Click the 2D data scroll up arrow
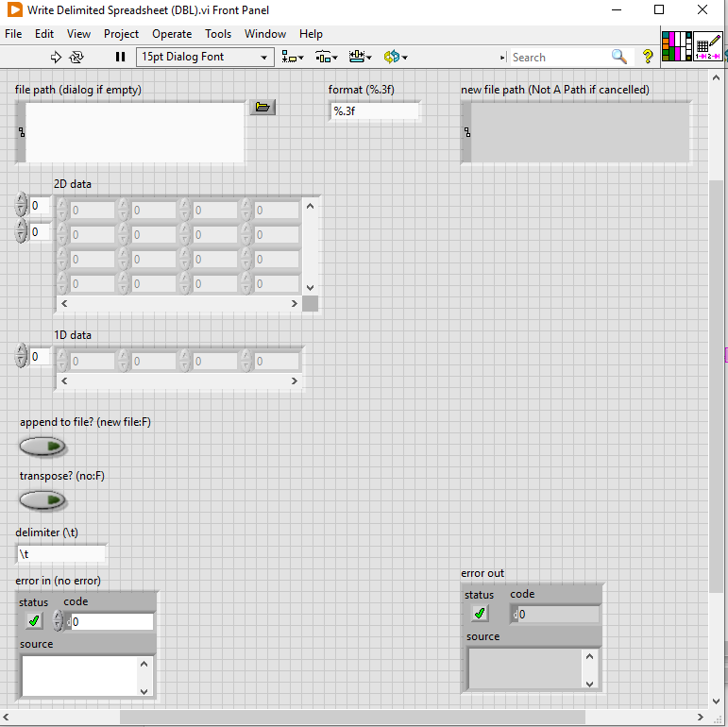728x727 pixels. [x=310, y=206]
